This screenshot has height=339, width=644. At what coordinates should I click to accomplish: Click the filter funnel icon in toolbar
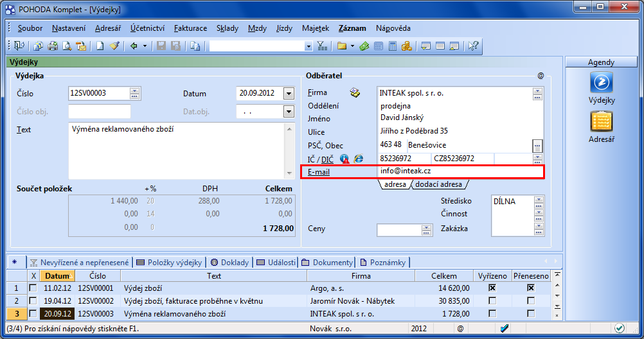click(323, 46)
